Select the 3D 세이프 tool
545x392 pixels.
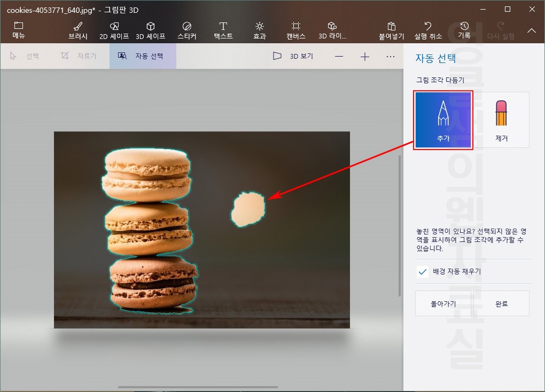[151, 29]
